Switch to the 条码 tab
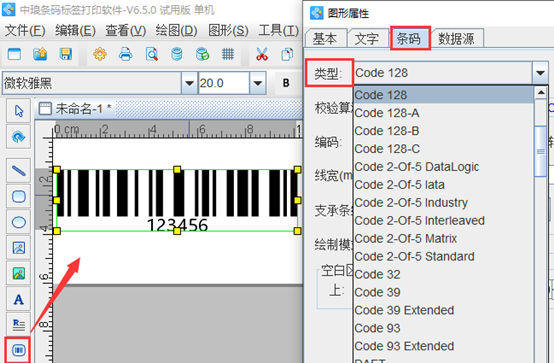The width and height of the screenshot is (554, 363). click(409, 38)
